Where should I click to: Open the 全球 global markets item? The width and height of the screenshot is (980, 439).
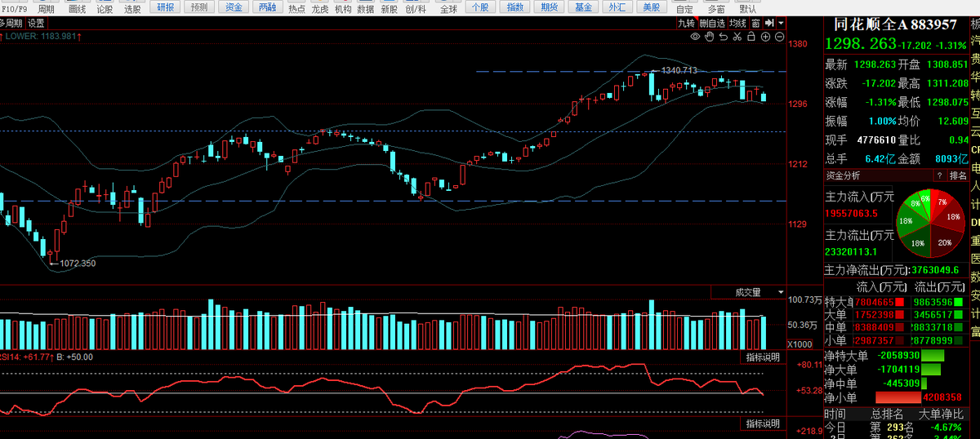[x=449, y=9]
